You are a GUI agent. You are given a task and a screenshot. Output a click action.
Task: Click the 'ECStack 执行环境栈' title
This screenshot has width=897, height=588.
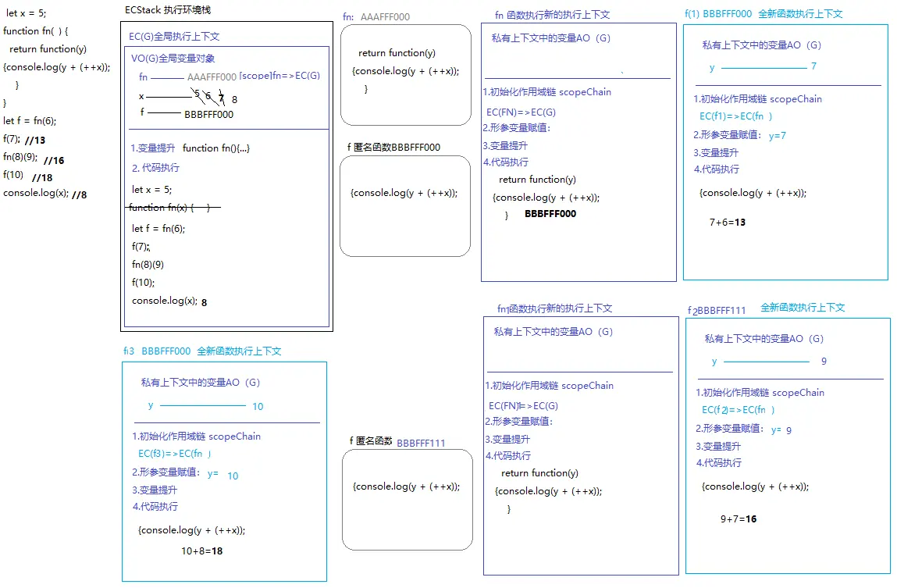click(168, 9)
